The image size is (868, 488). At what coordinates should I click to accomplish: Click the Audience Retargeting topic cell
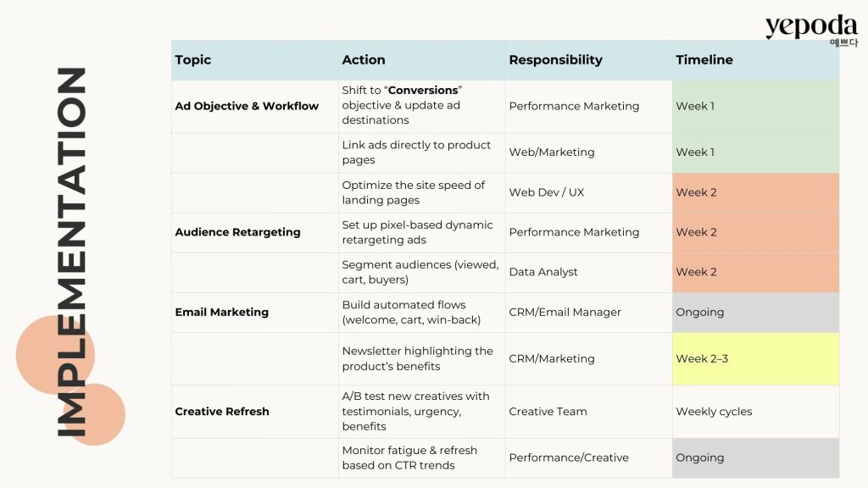click(x=237, y=232)
